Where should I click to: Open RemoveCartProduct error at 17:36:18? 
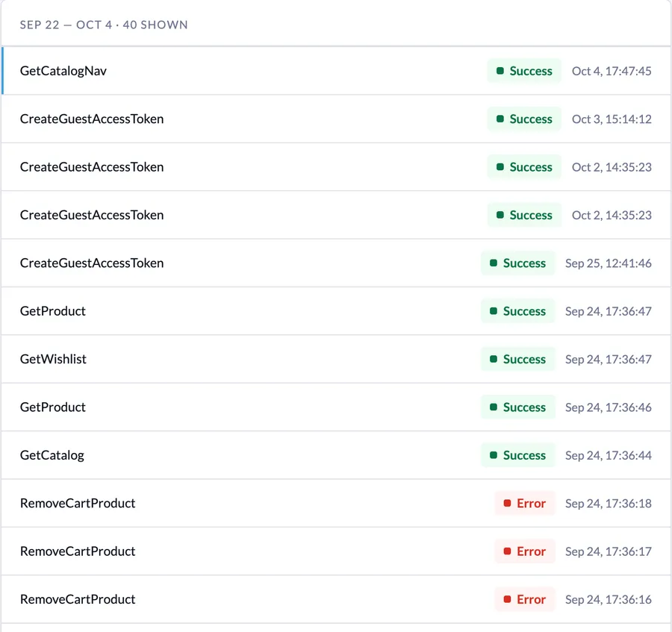336,503
